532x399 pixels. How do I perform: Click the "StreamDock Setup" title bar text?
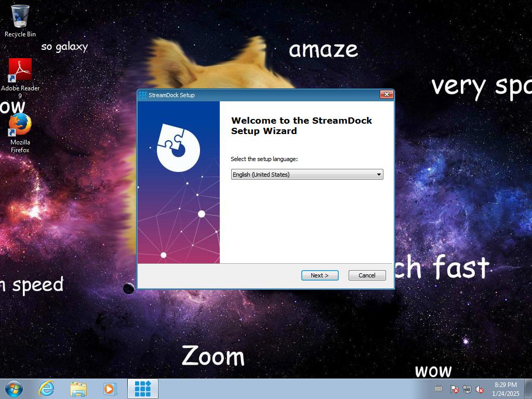point(171,95)
